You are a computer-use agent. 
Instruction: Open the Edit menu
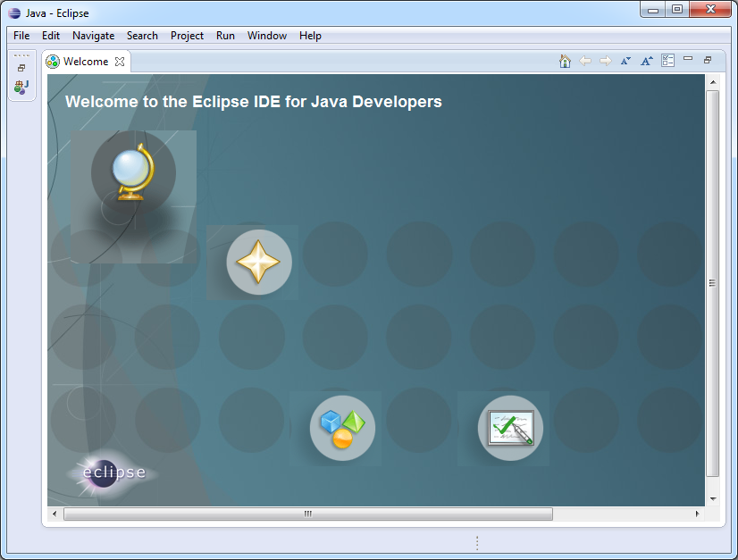tap(51, 36)
